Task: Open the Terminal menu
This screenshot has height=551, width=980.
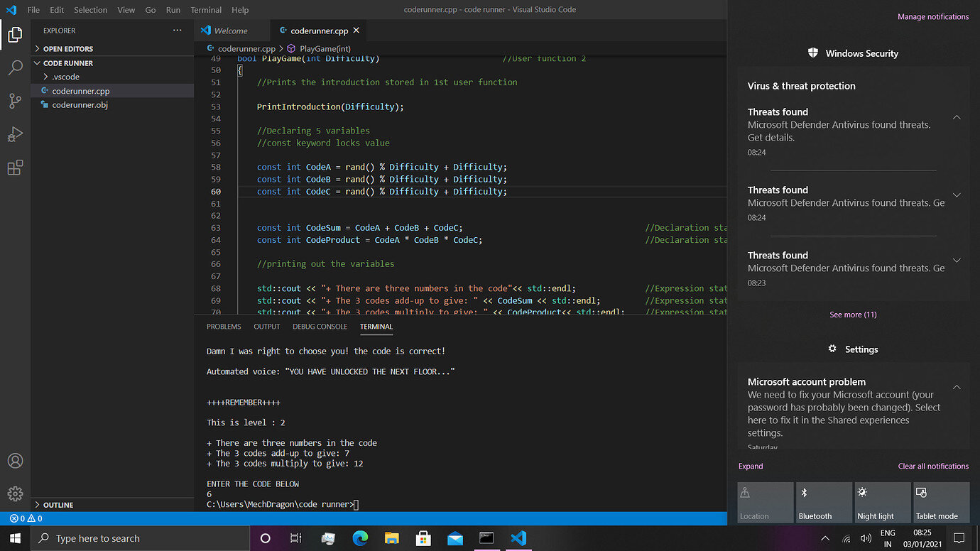Action: coord(206,10)
